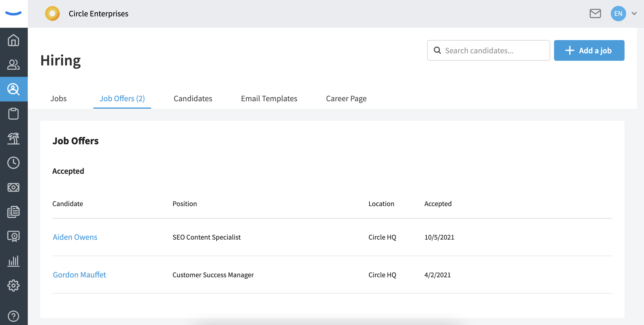644x325 pixels.
Task: Open the clipboard tasks sidebar icon
Action: (x=13, y=114)
